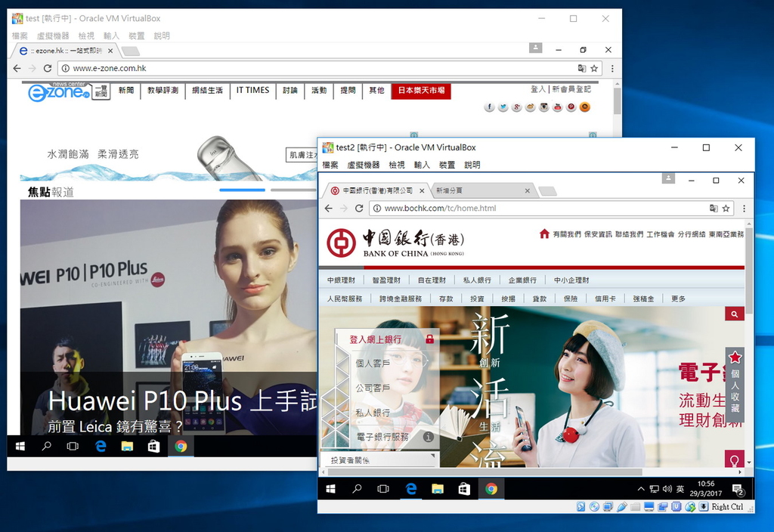Open e-zone's Twitter icon

point(503,107)
